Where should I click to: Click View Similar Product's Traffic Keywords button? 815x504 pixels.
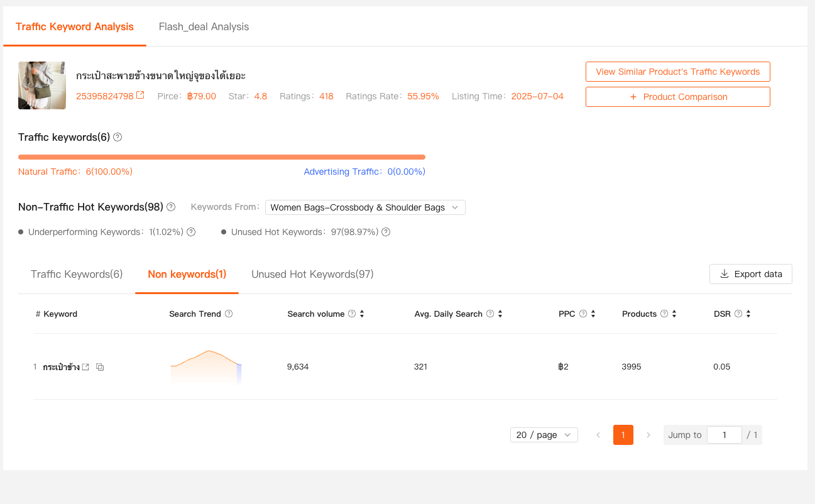point(677,72)
